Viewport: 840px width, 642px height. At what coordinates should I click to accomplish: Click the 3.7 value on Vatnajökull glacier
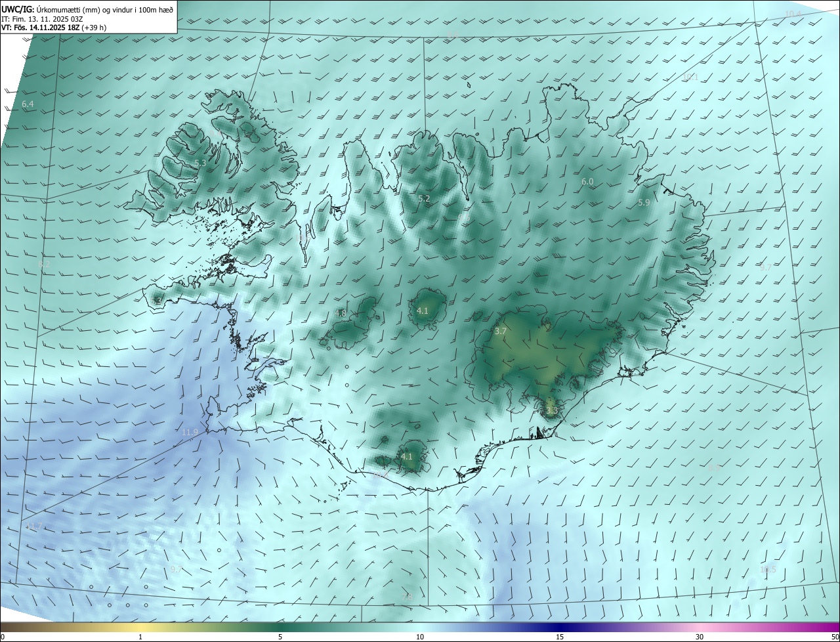pyautogui.click(x=500, y=332)
